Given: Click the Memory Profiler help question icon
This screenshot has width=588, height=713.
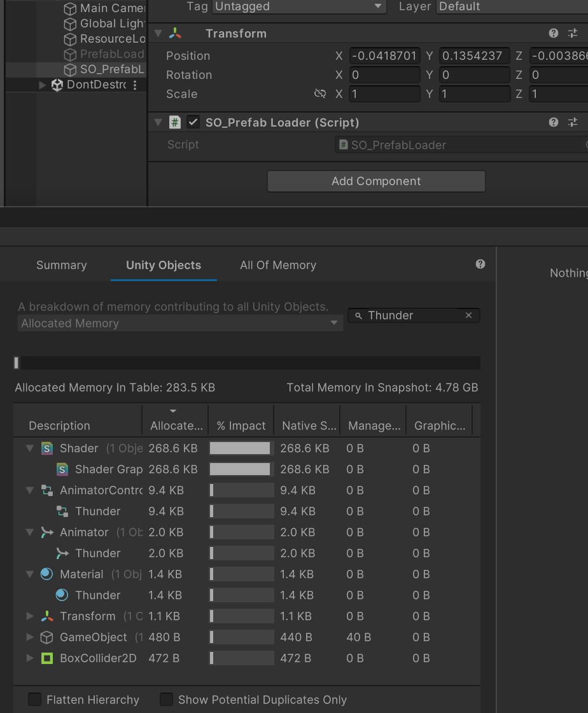Looking at the screenshot, I should tap(480, 264).
